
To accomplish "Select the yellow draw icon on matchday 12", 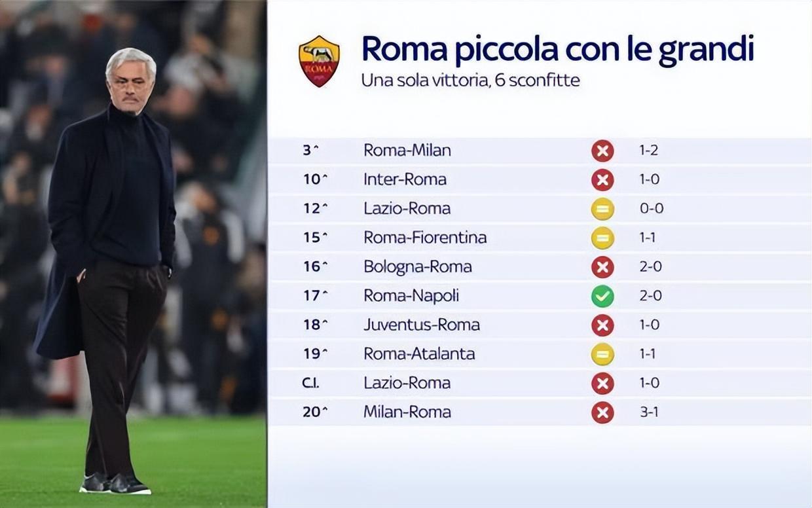I will (602, 209).
